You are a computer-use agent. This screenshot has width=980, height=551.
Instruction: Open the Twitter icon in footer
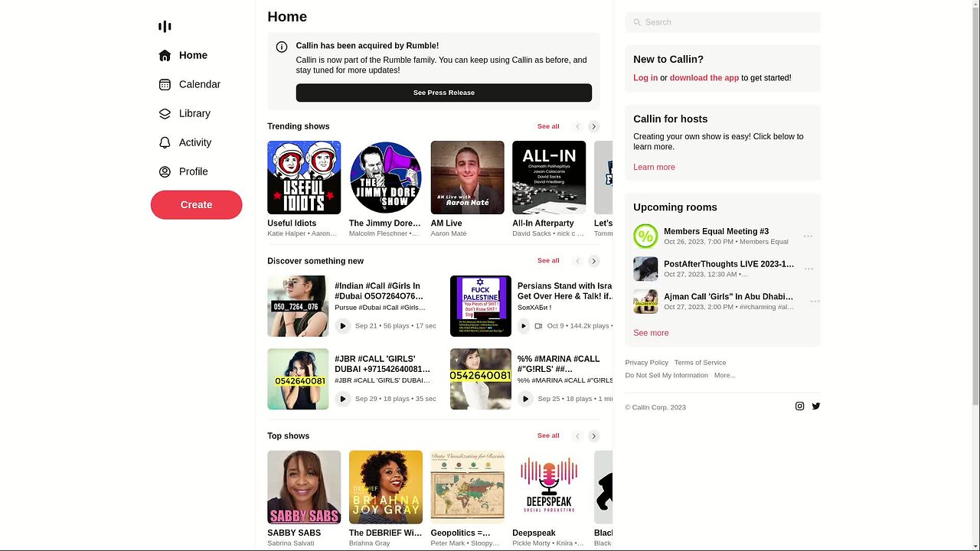point(816,406)
